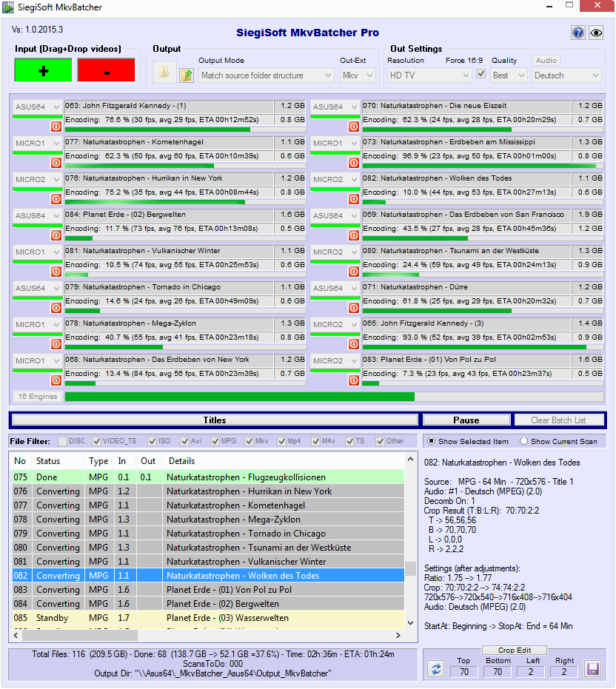
Task: Open the Out-Ext Mkv dropdown
Action: [358, 75]
